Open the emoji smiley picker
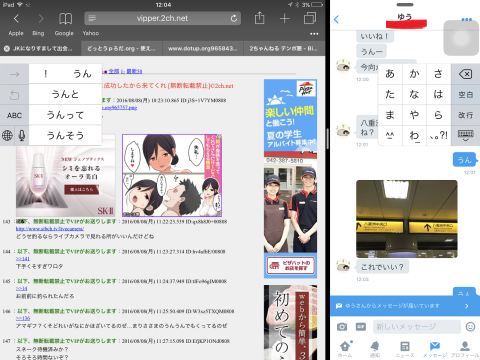The width and height of the screenshot is (480, 360). point(470,327)
